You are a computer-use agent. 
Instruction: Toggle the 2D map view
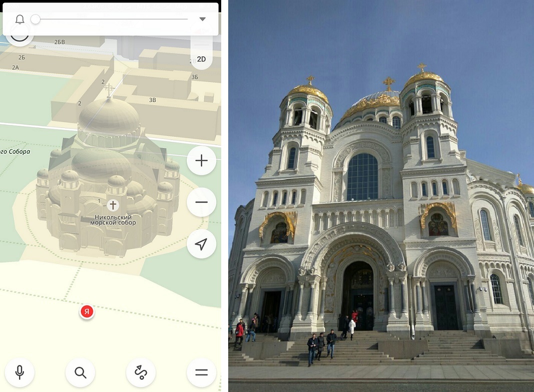pos(201,59)
